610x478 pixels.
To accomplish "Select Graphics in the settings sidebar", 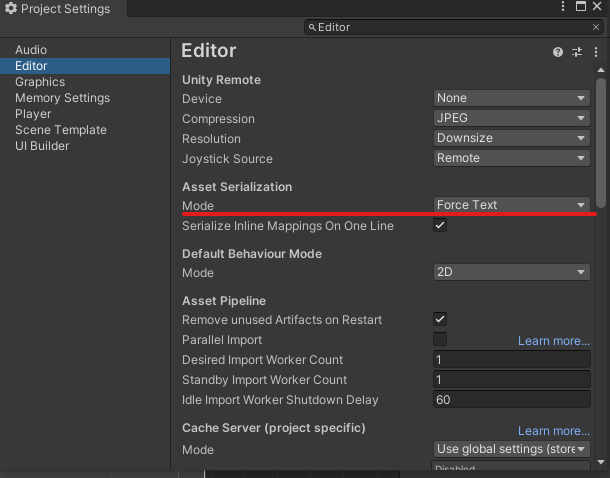I will (x=85, y=82).
